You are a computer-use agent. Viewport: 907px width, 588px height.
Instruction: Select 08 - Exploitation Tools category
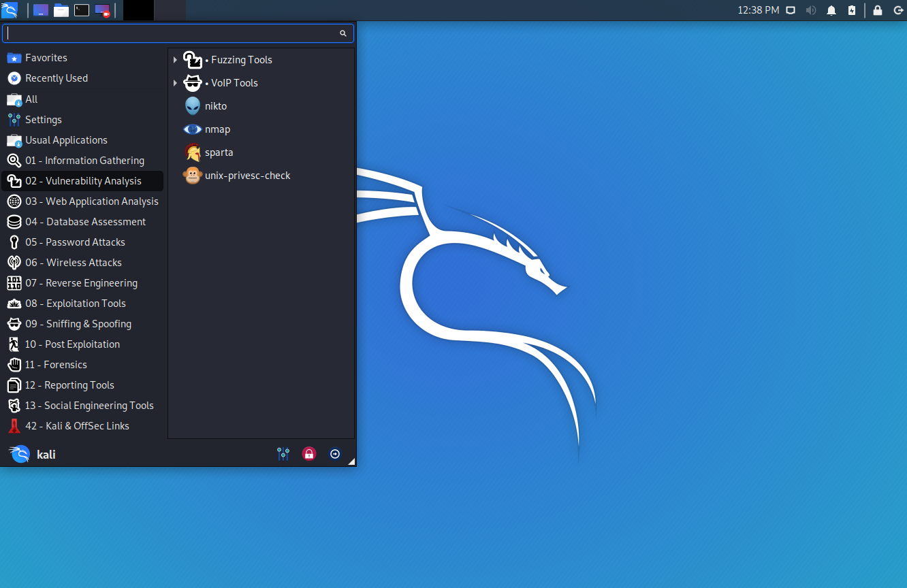(82, 303)
